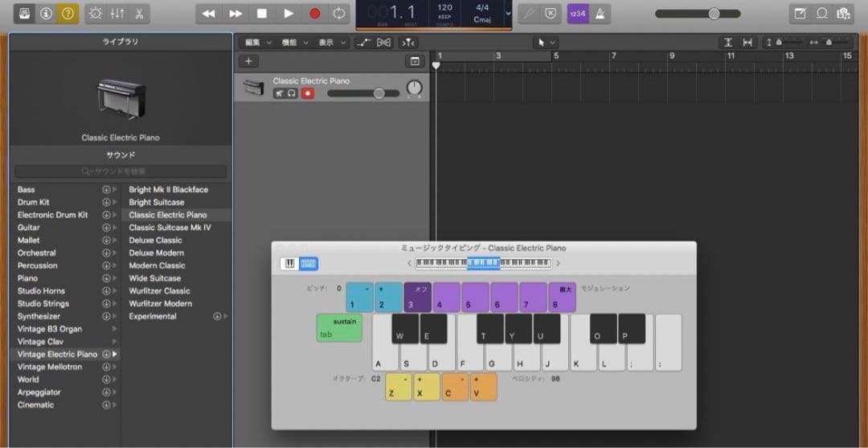This screenshot has height=448, width=868.
Task: Expand the Experimental sound folder
Action: click(x=153, y=316)
